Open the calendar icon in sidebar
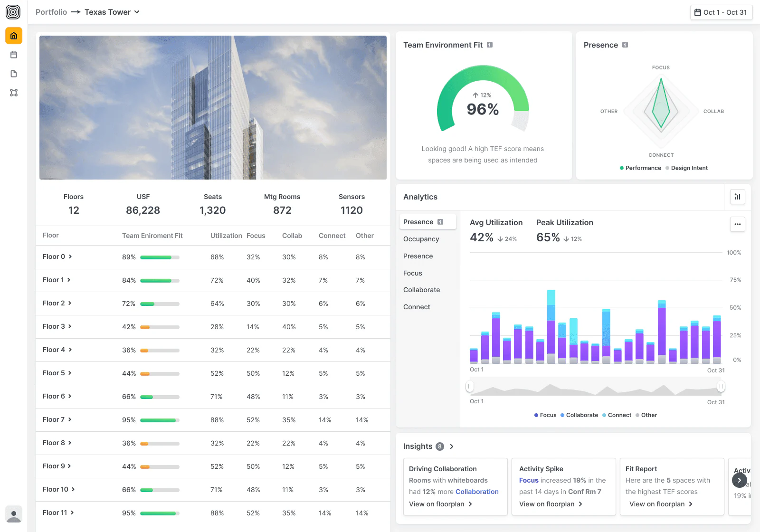Viewport: 760px width, 532px height. 14,55
